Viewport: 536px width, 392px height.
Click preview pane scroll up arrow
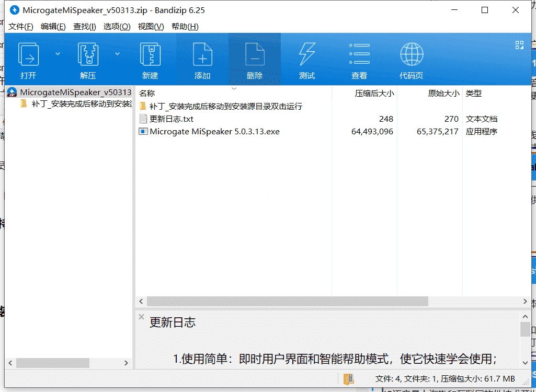(525, 316)
